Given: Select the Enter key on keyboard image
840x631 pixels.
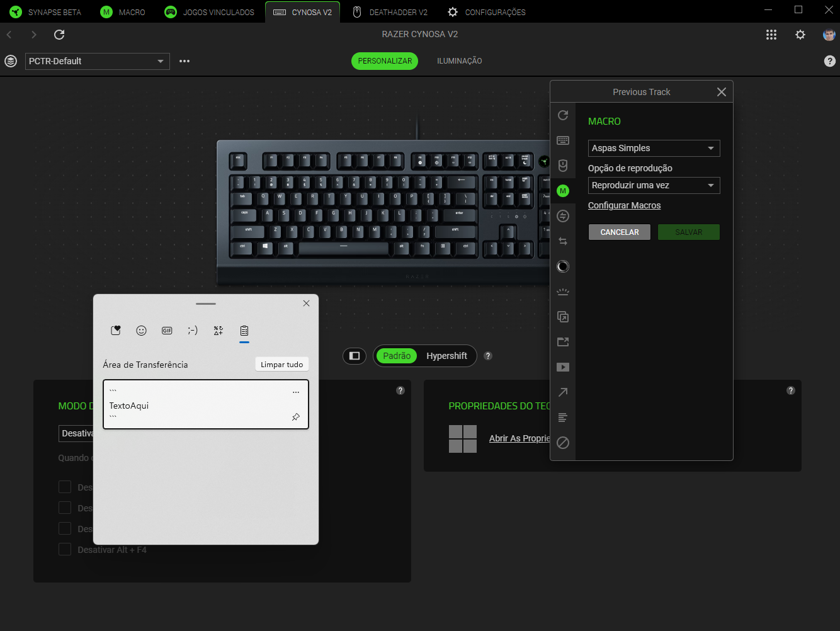Looking at the screenshot, I should pos(459,215).
